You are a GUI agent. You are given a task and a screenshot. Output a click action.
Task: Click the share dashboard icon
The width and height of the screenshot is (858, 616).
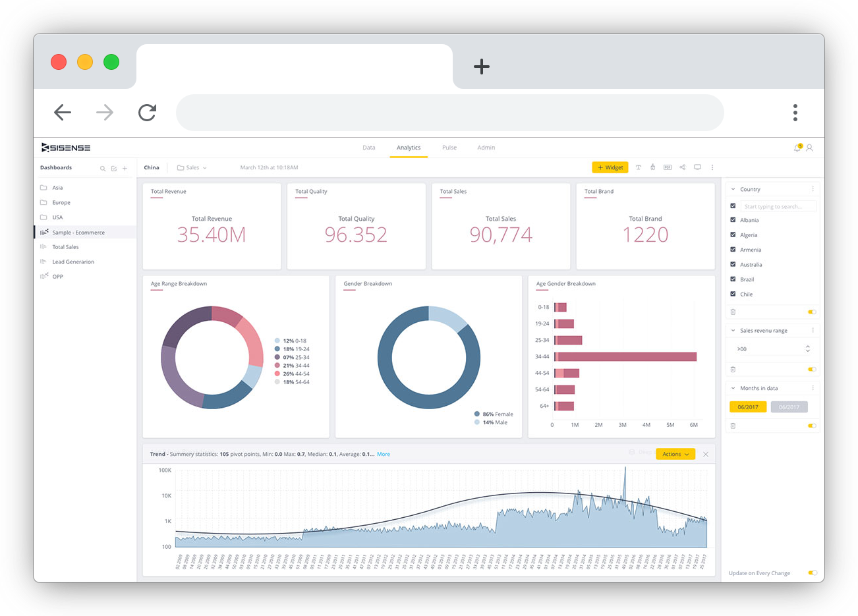click(x=682, y=167)
